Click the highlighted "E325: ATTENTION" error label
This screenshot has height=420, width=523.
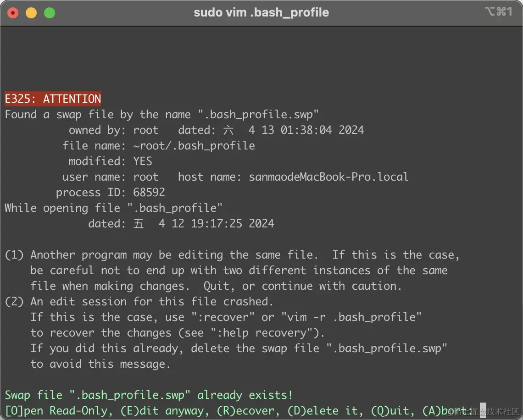coord(53,99)
